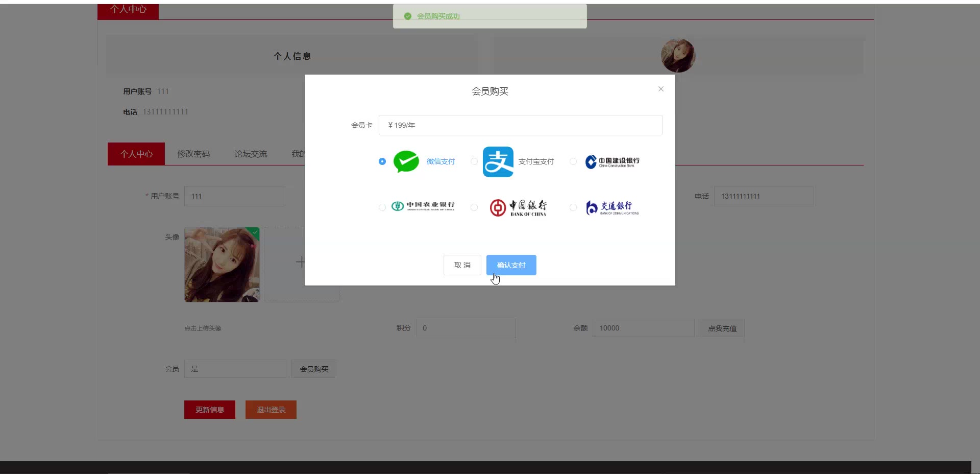
Task: Select the Bank of China radio button
Action: click(474, 207)
